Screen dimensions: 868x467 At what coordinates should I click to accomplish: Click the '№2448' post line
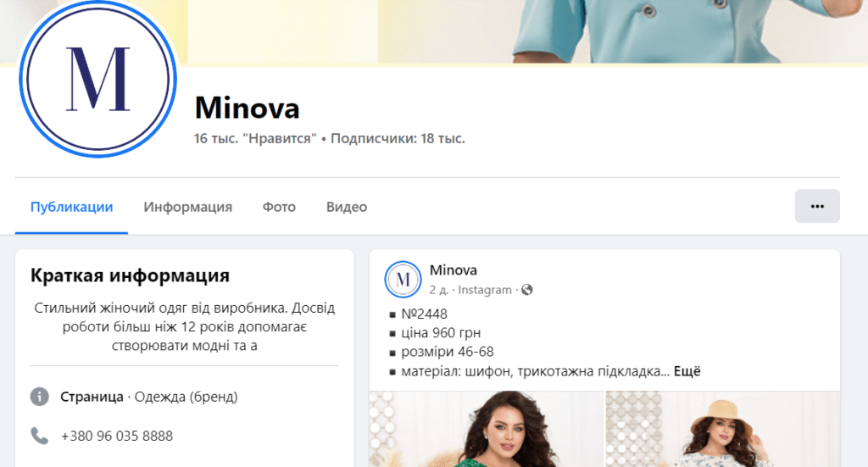(x=424, y=314)
